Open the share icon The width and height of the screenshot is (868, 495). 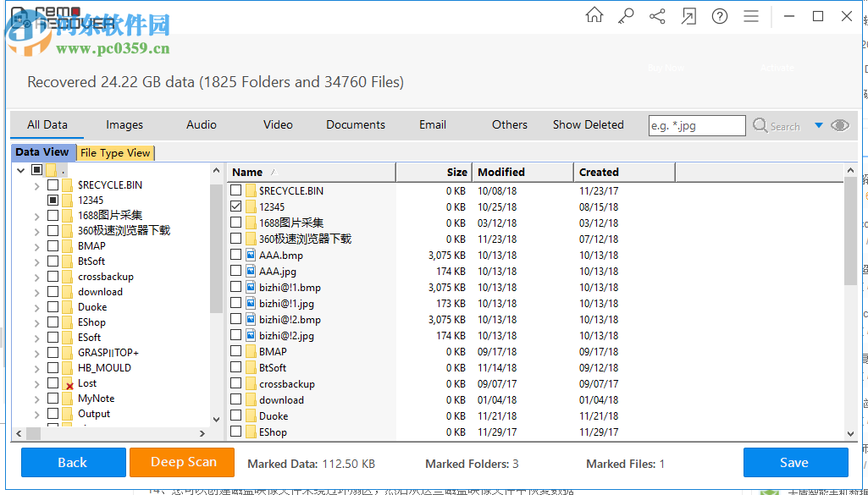657,15
